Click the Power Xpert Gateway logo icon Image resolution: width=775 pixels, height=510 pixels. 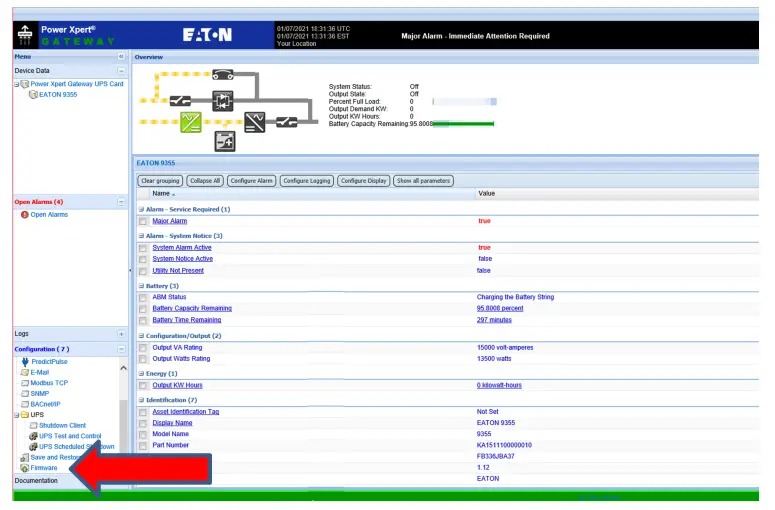click(25, 35)
